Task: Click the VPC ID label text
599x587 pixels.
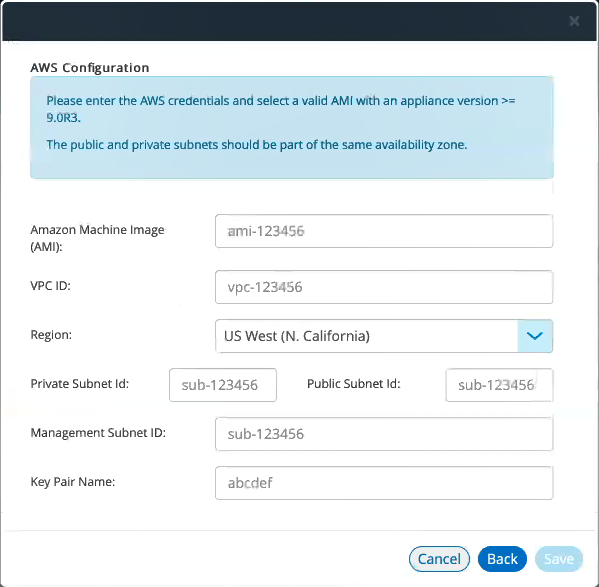Action: (x=50, y=286)
